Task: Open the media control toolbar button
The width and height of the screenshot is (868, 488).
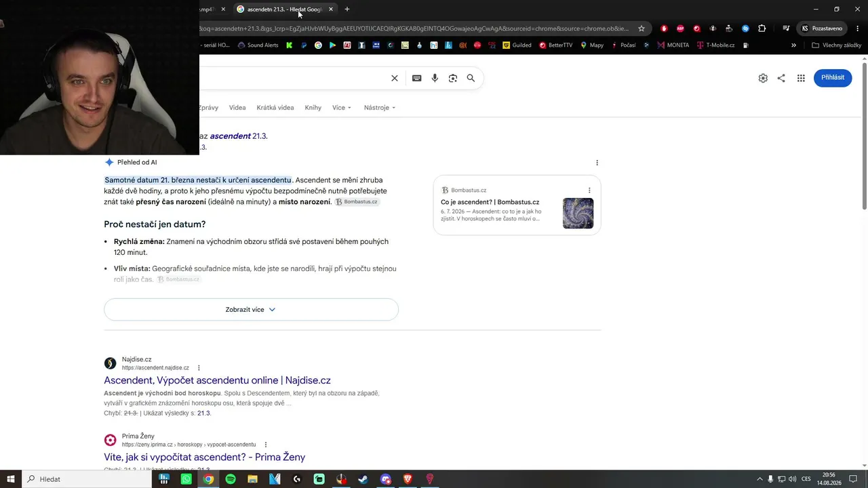Action: click(x=786, y=28)
